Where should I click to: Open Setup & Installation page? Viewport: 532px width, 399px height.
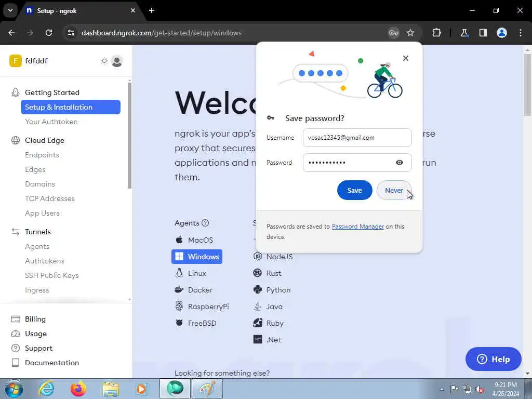[x=71, y=107]
